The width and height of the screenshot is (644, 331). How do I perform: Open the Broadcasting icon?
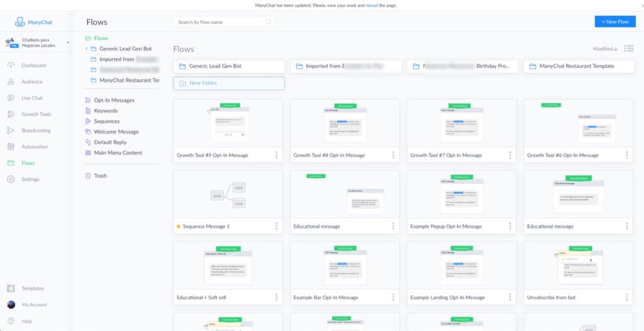[11, 130]
